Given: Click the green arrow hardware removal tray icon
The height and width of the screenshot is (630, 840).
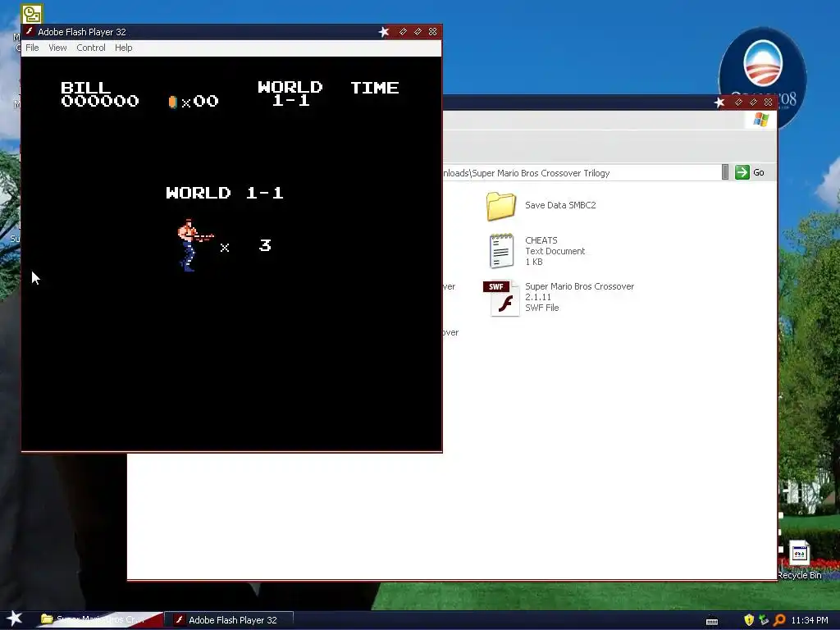Looking at the screenshot, I should pyautogui.click(x=764, y=620).
